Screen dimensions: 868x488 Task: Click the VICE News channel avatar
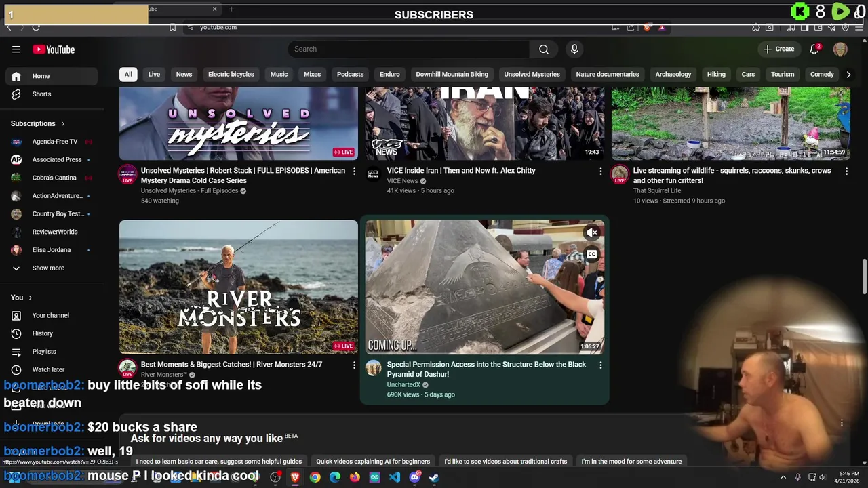point(374,174)
